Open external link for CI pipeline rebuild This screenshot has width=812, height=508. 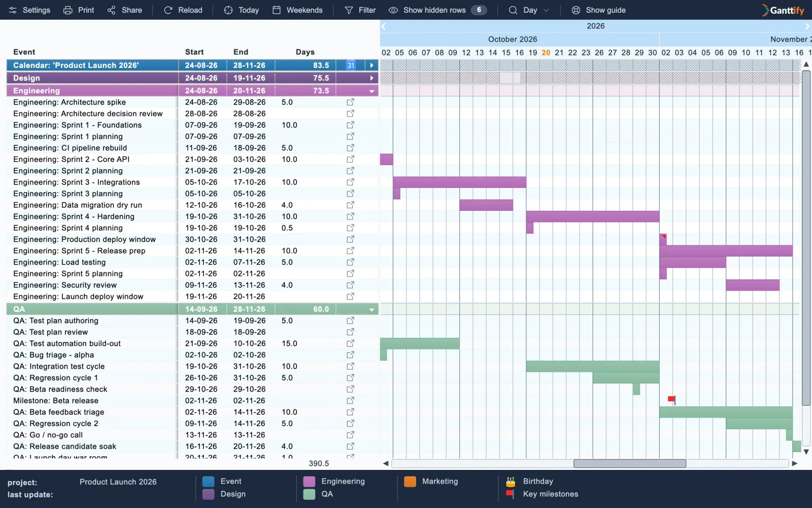point(350,148)
